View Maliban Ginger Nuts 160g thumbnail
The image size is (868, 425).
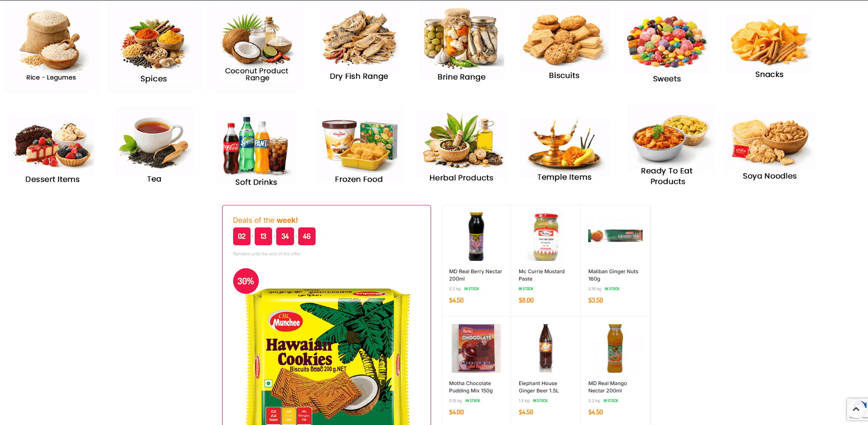615,236
